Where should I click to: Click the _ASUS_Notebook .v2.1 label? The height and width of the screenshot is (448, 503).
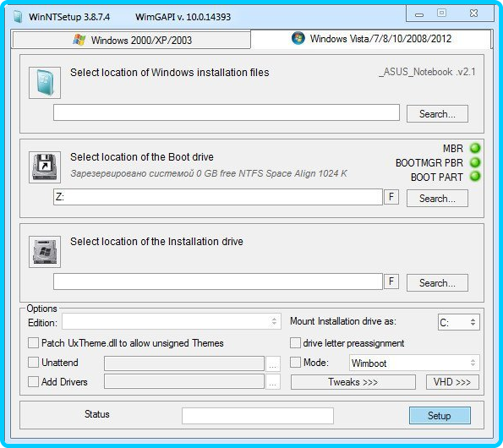[x=427, y=72]
